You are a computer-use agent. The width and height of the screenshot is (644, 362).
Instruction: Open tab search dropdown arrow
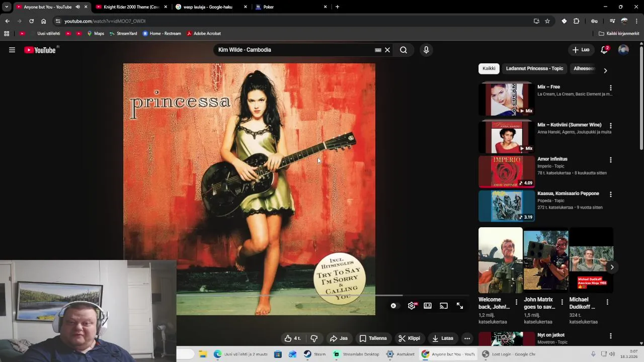coord(7,7)
